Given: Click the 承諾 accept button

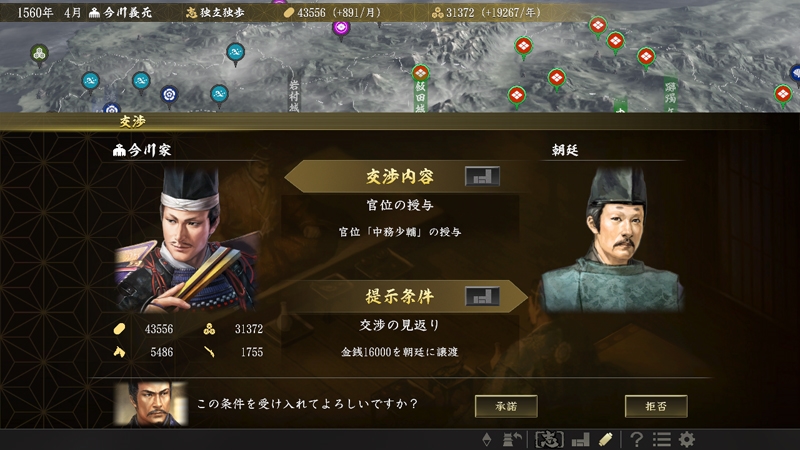Looking at the screenshot, I should click(x=506, y=406).
